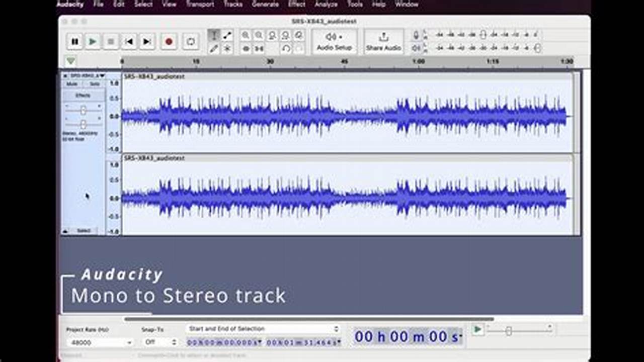This screenshot has width=644, height=362.
Task: Adjust the playback speed slider
Action: (509, 331)
